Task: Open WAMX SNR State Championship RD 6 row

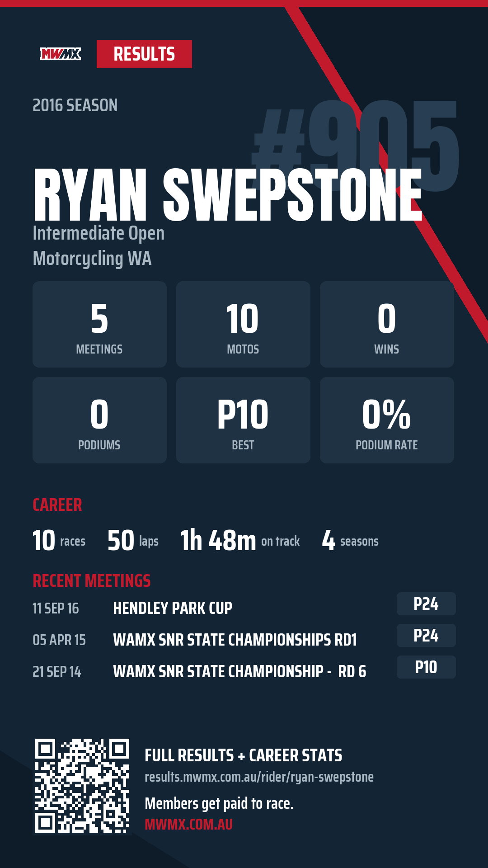Action: [244, 671]
